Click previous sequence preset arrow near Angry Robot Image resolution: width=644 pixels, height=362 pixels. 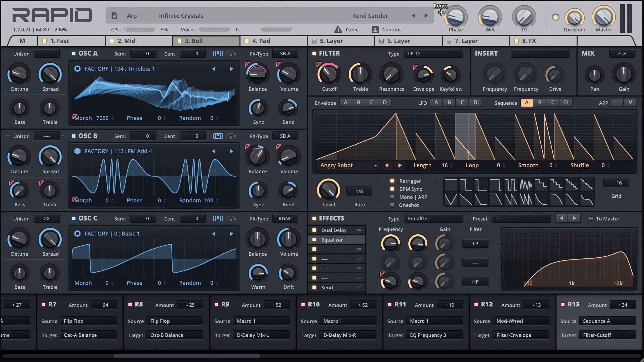click(387, 165)
